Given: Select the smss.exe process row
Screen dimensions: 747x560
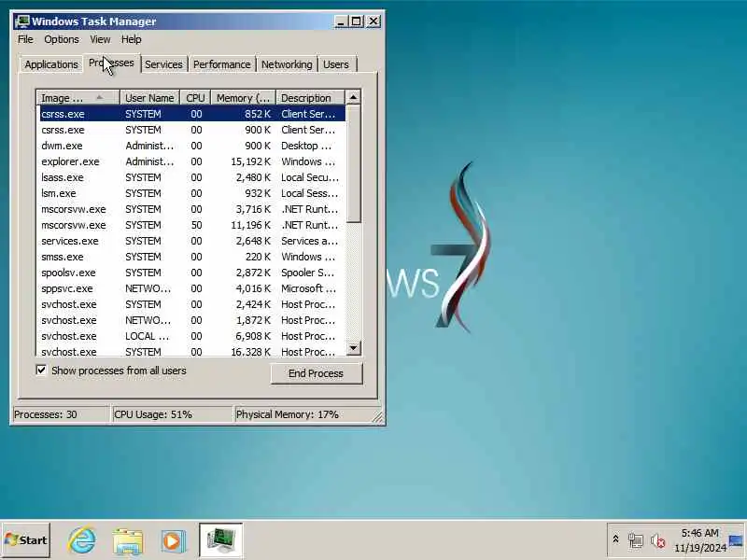Looking at the screenshot, I should (x=192, y=257).
